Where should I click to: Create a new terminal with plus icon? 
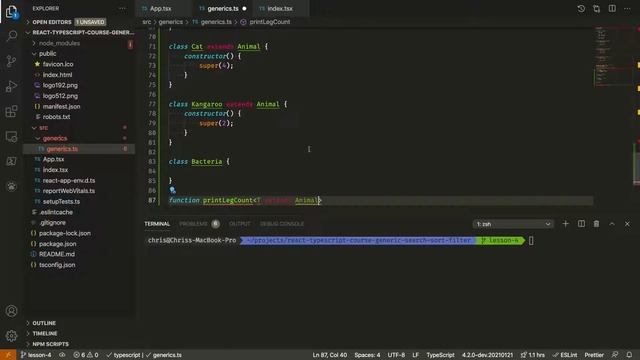coord(565,224)
